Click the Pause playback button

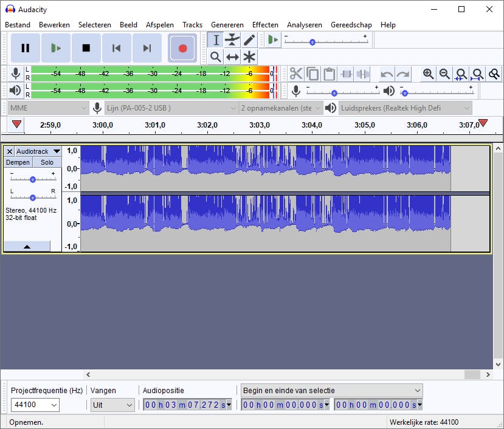tap(25, 48)
